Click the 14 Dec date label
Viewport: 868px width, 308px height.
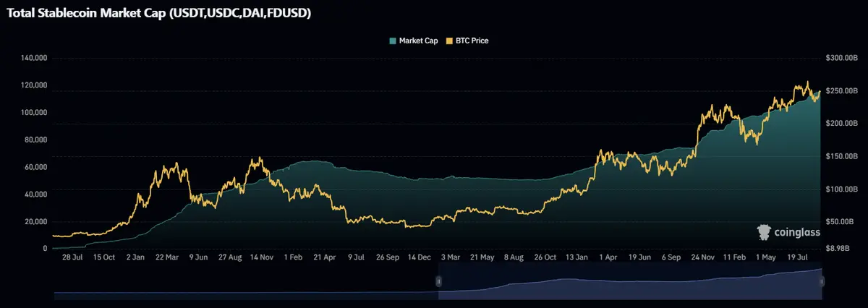pyautogui.click(x=419, y=257)
